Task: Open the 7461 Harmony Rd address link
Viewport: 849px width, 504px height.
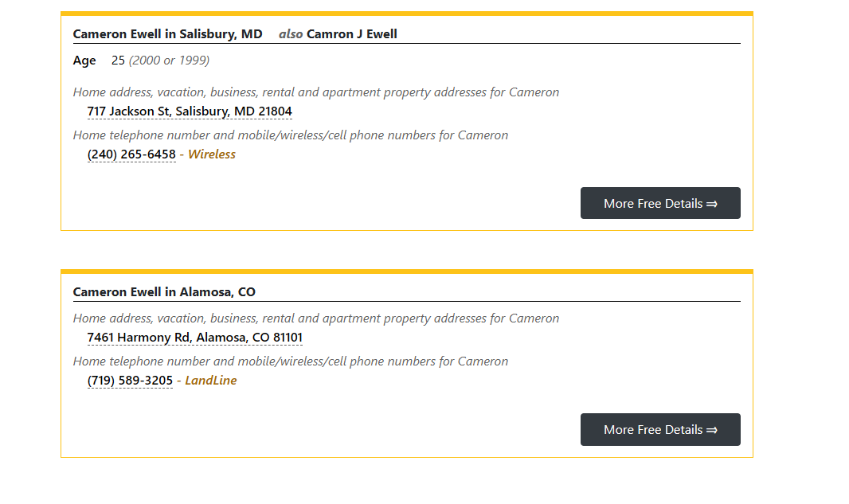Action: tap(194, 338)
